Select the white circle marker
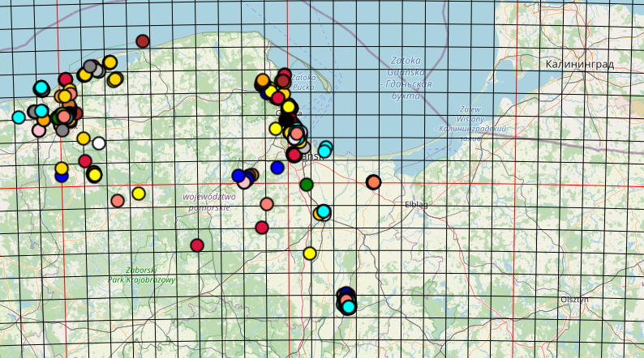Image resolution: width=644 pixels, height=358 pixels. [99, 143]
